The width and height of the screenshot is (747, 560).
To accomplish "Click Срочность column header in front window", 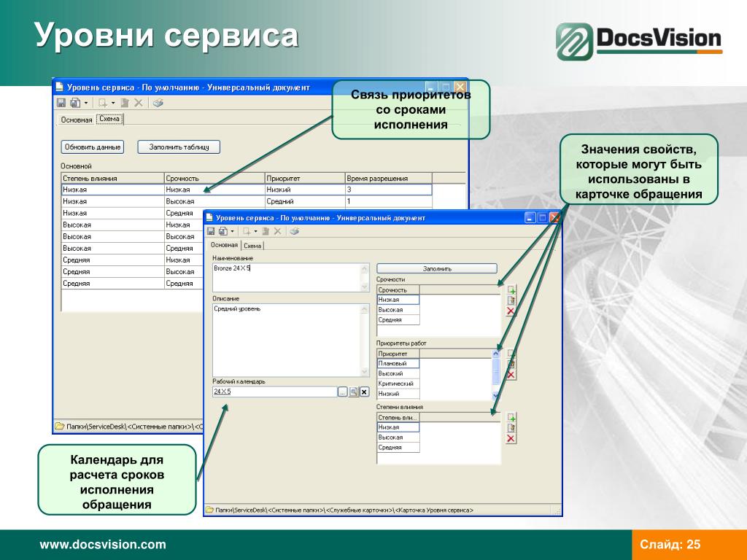I will pos(398,290).
